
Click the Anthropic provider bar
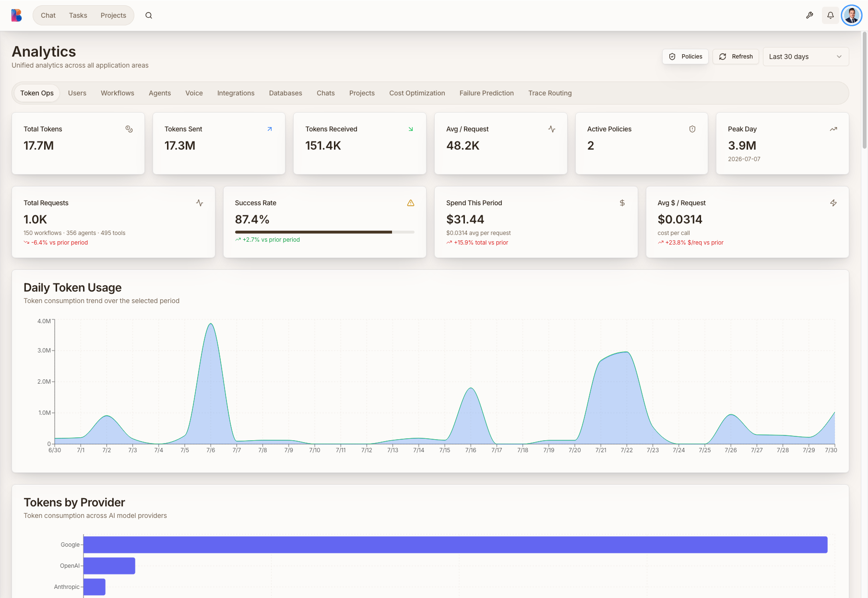pos(95,587)
